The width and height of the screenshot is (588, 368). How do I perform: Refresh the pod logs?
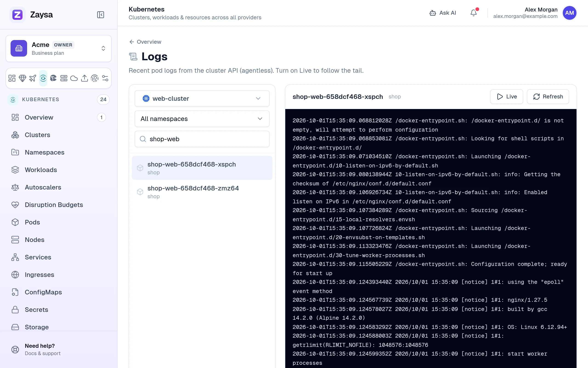[548, 97]
